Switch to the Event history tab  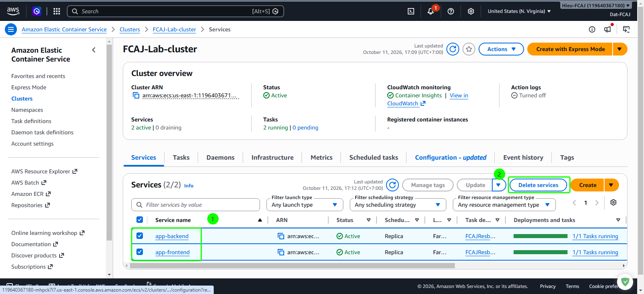523,158
